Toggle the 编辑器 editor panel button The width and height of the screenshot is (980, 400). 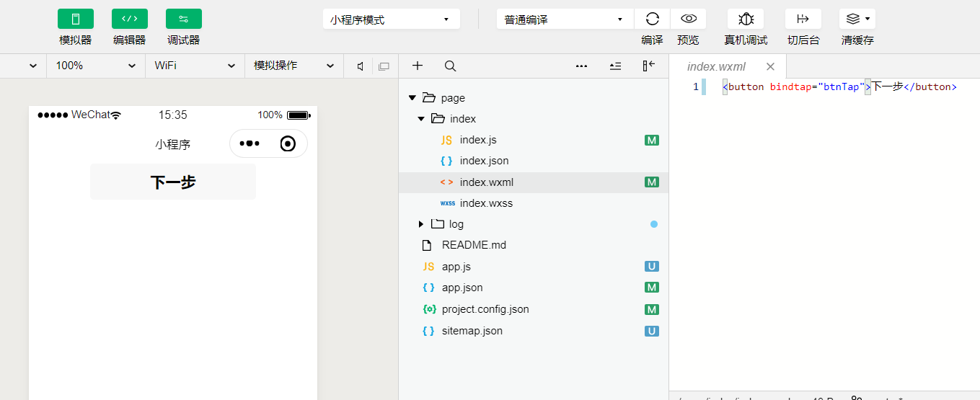130,19
